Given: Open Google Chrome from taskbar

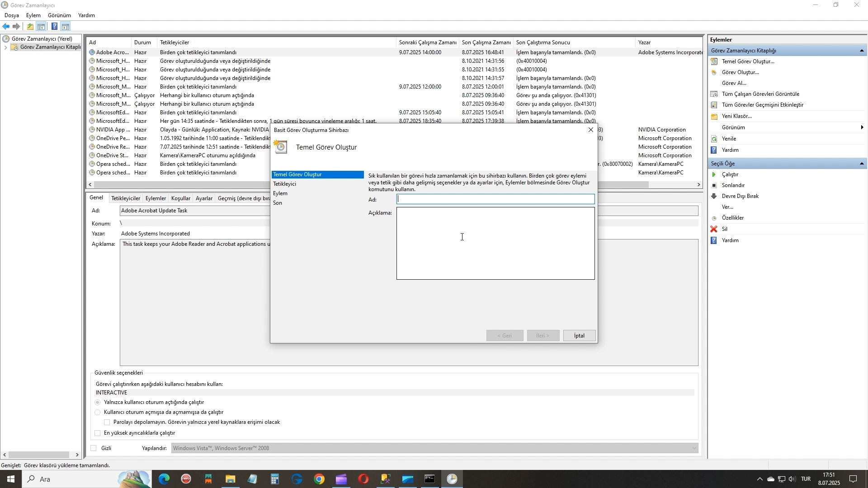Looking at the screenshot, I should tap(319, 479).
